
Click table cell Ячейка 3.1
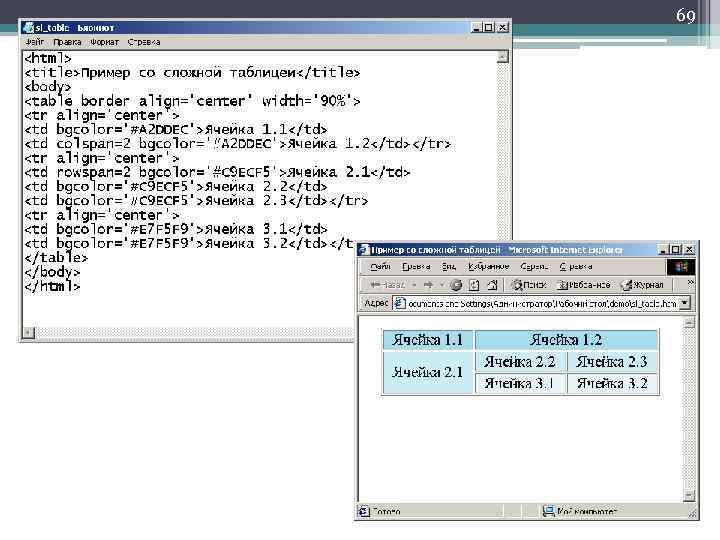[x=520, y=383]
